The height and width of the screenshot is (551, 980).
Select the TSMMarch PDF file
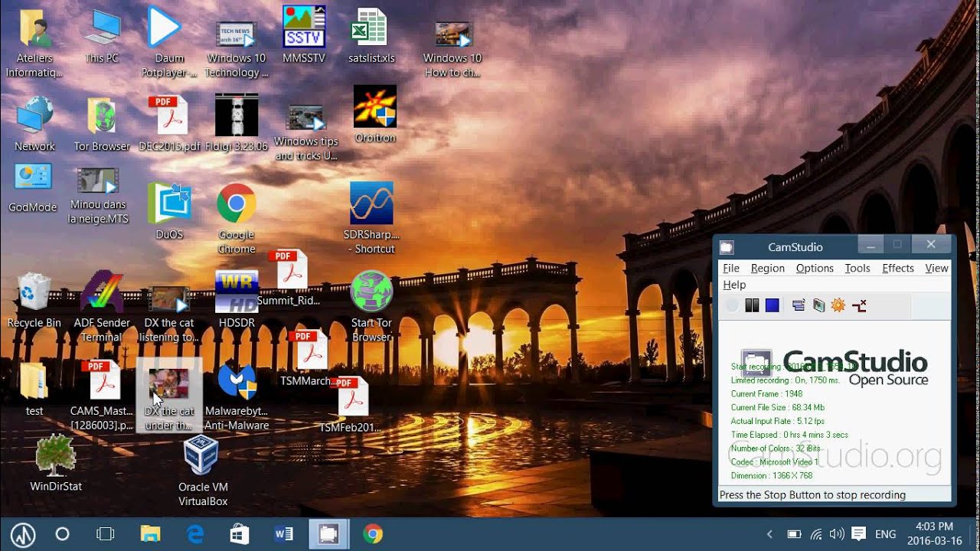point(308,357)
